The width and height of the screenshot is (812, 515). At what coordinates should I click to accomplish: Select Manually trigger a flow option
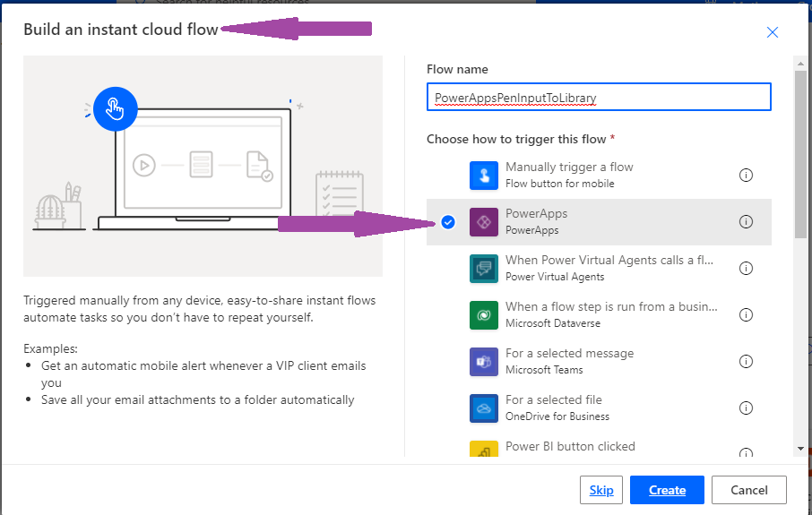tap(599, 176)
